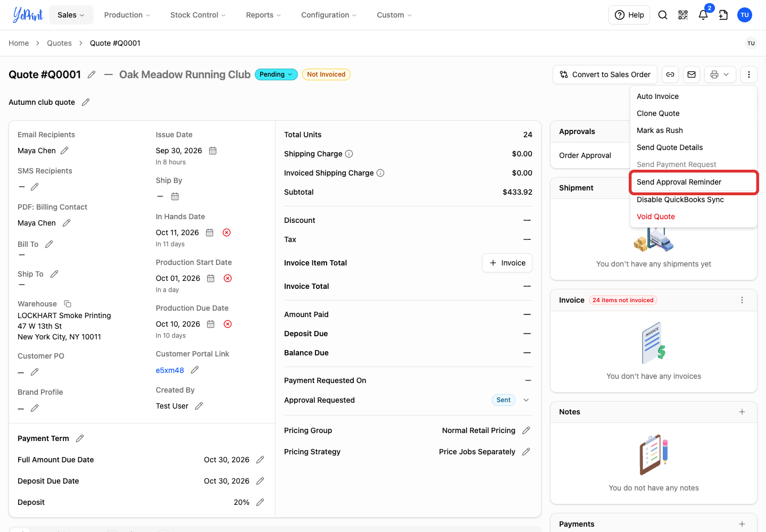Select Auto Invoice menu entry

coord(693,96)
